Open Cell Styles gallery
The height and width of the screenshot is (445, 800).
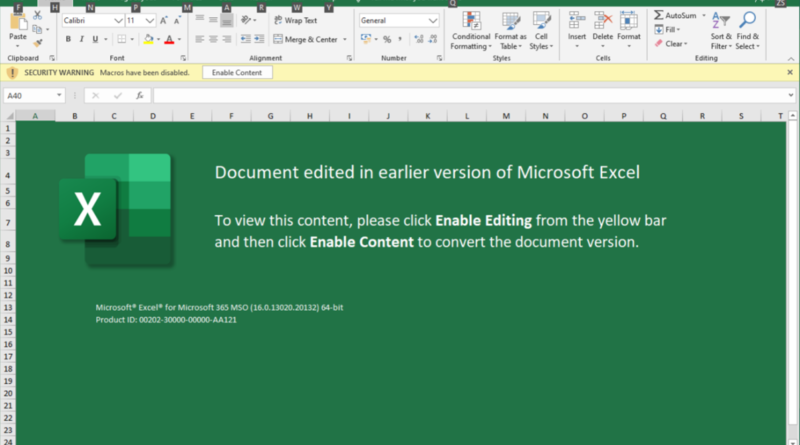(x=541, y=31)
